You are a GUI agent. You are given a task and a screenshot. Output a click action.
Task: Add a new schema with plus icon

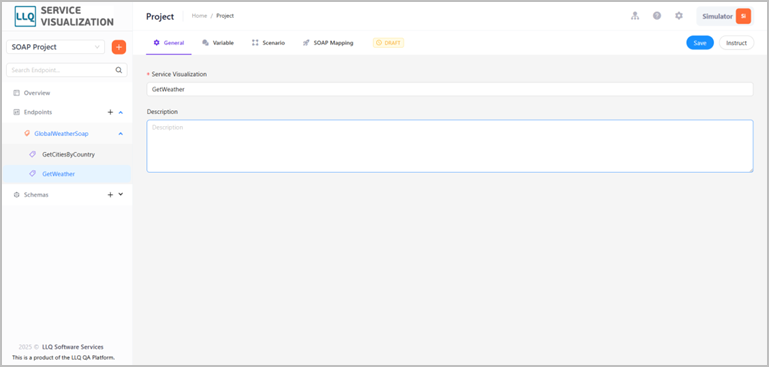point(110,195)
